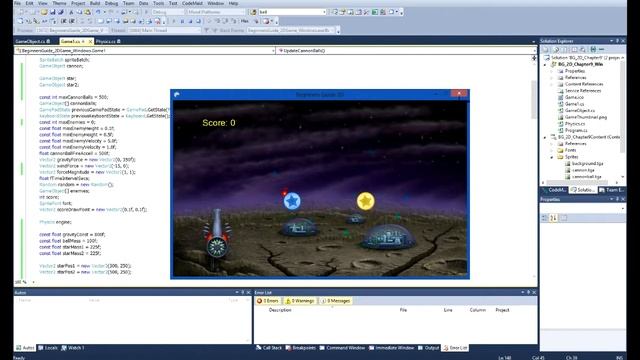The width and height of the screenshot is (640, 360).
Task: Click Categorized icon in Properties panel
Action: [x=544, y=218]
